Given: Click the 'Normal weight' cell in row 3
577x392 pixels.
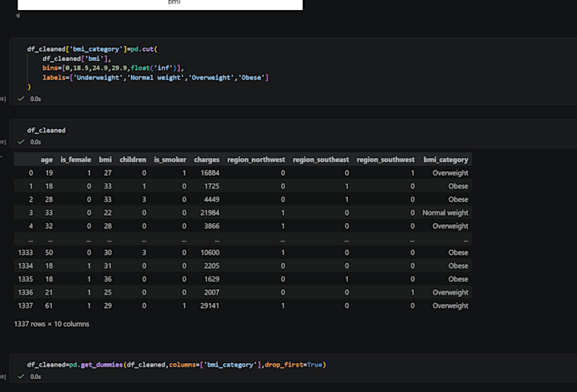Looking at the screenshot, I should 445,213.
